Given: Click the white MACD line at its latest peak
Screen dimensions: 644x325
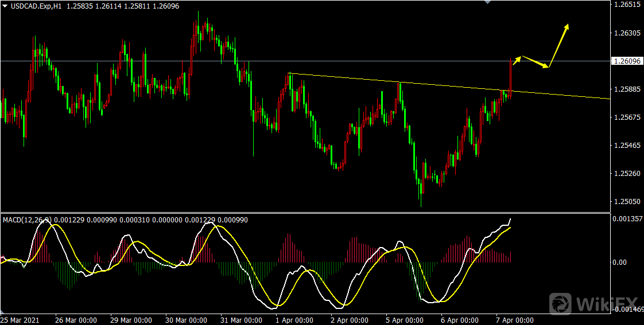Looking at the screenshot, I should [x=510, y=220].
